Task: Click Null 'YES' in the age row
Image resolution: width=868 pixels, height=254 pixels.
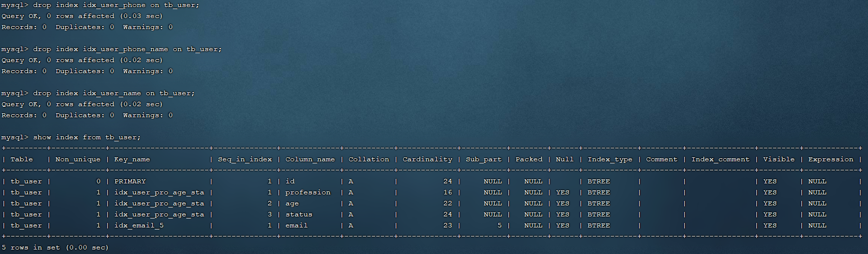Action: [562, 203]
